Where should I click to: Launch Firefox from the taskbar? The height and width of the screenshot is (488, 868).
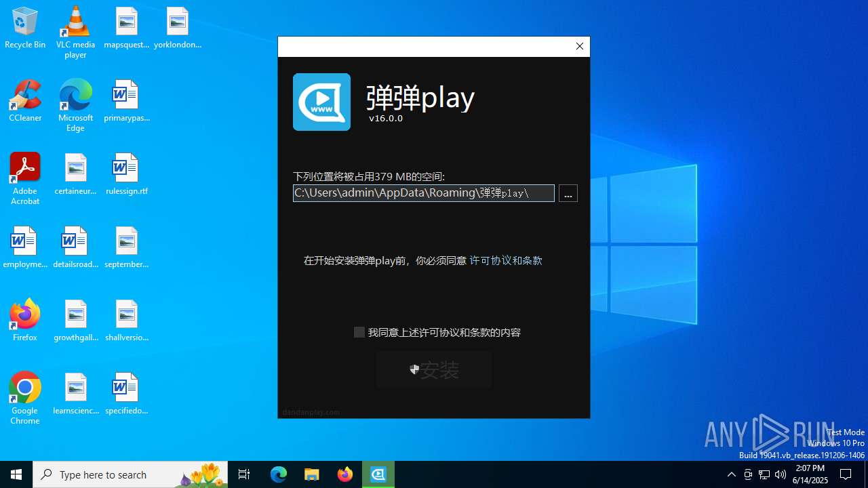click(345, 474)
